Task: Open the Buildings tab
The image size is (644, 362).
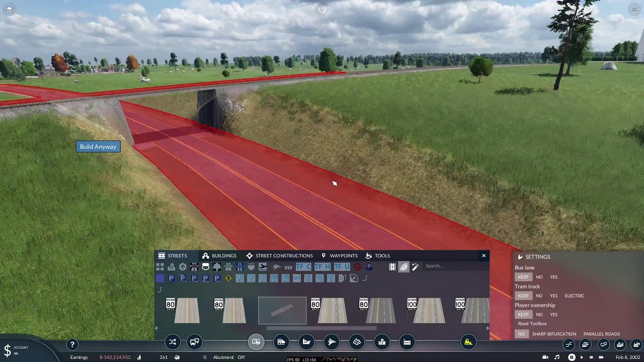Action: click(x=219, y=255)
